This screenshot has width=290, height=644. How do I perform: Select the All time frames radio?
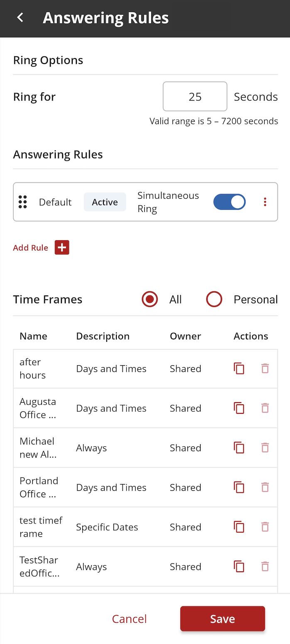[150, 299]
